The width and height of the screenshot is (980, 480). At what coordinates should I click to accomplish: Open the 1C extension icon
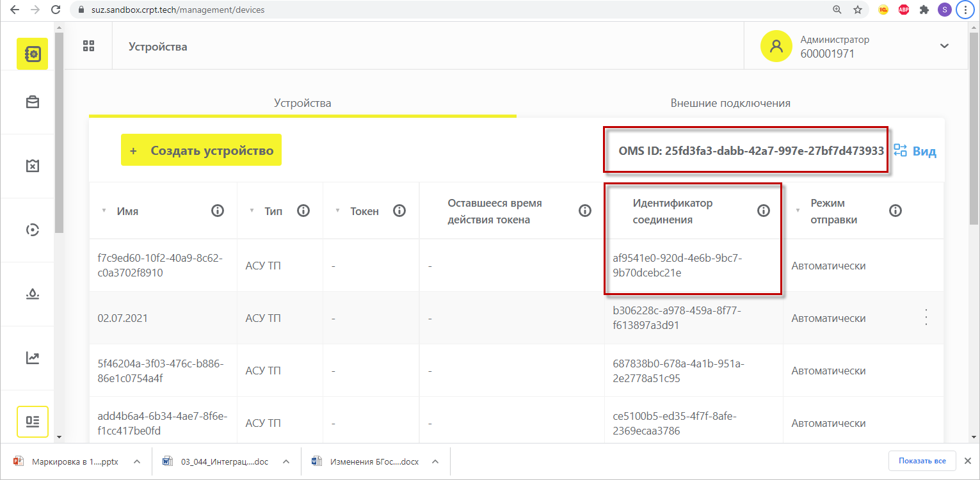click(x=883, y=10)
